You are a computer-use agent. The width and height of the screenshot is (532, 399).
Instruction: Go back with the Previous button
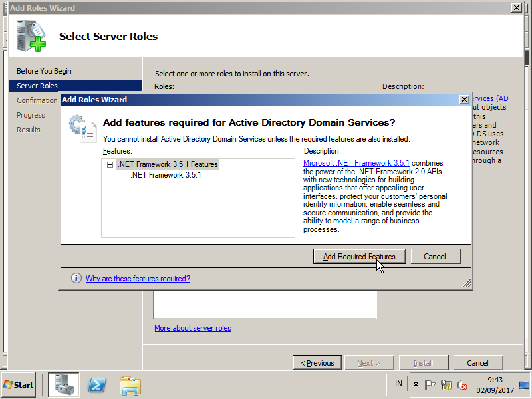[x=317, y=363]
